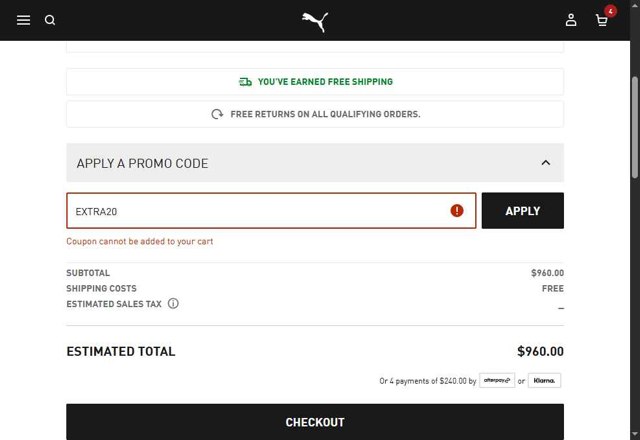Open the user account icon
The height and width of the screenshot is (440, 640).
[571, 20]
